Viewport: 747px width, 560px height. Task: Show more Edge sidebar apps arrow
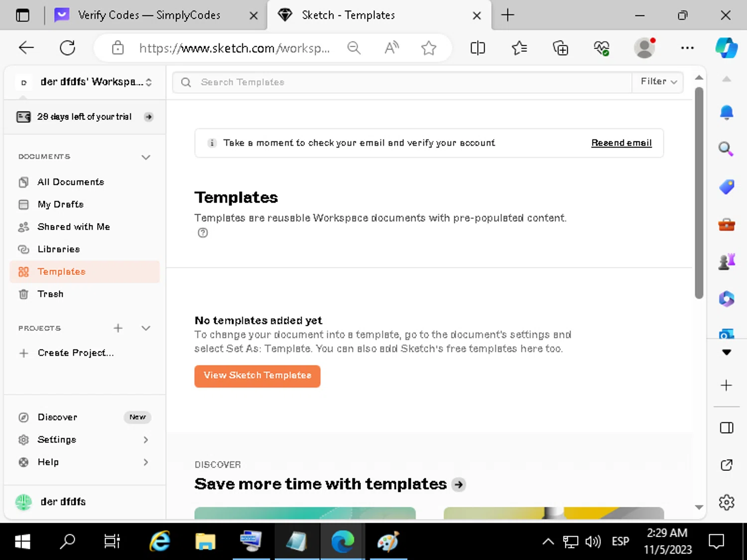[x=727, y=352]
